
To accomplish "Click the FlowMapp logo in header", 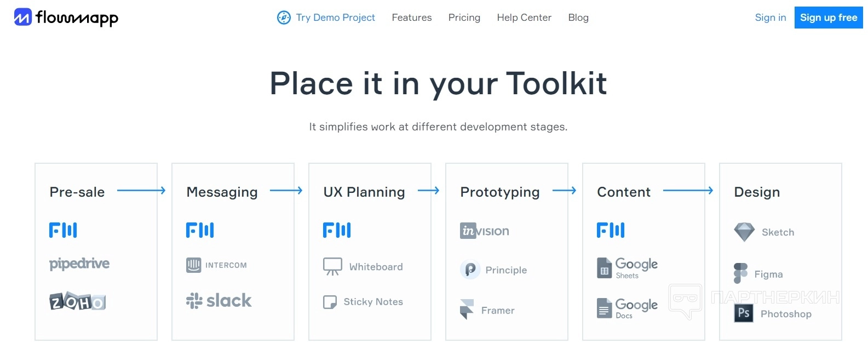I will point(66,18).
